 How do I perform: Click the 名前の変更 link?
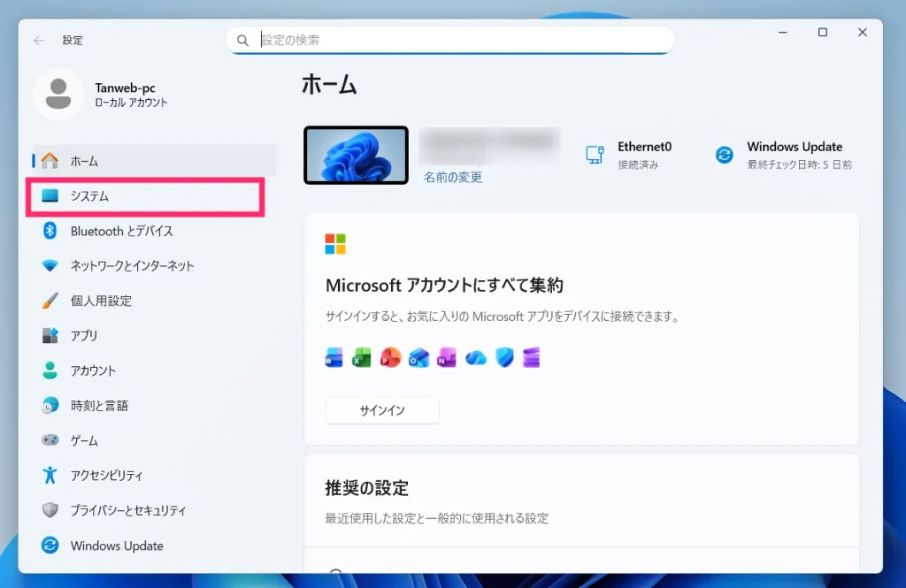pyautogui.click(x=453, y=177)
